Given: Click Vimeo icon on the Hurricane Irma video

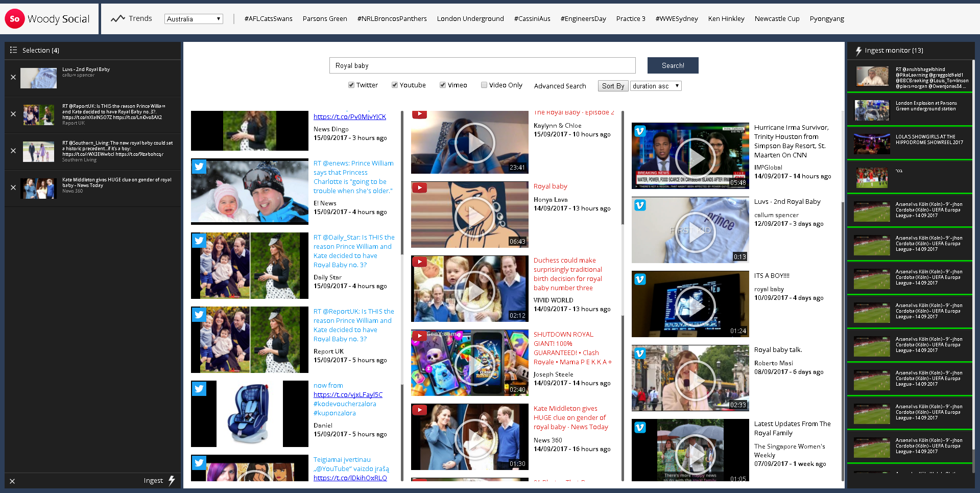Looking at the screenshot, I should click(x=640, y=131).
